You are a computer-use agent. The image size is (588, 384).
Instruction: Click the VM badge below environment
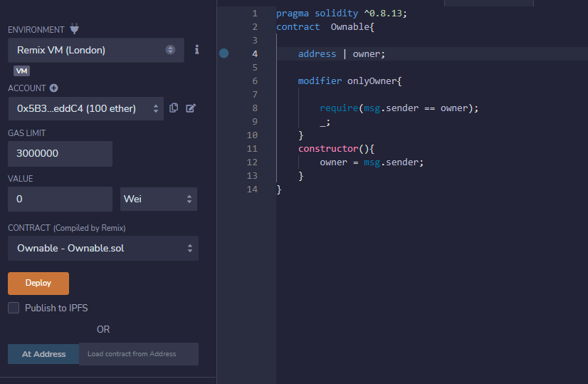pos(22,71)
